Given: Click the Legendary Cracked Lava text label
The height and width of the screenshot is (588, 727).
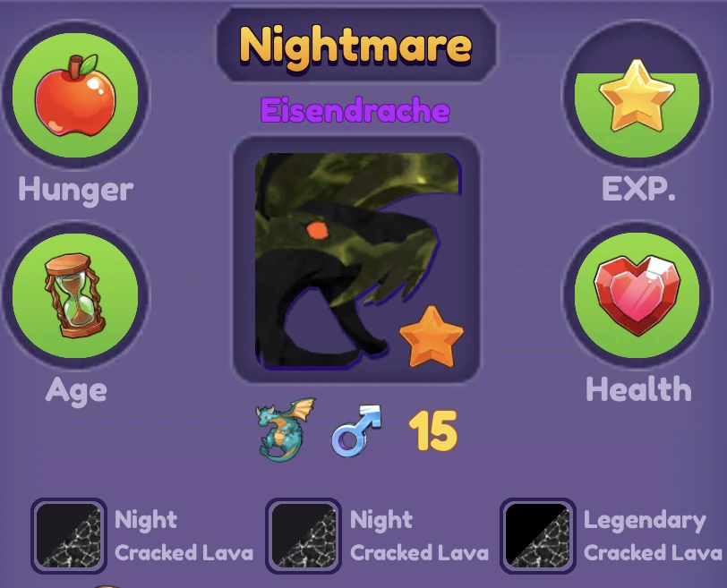Looking at the screenshot, I should (x=653, y=536).
